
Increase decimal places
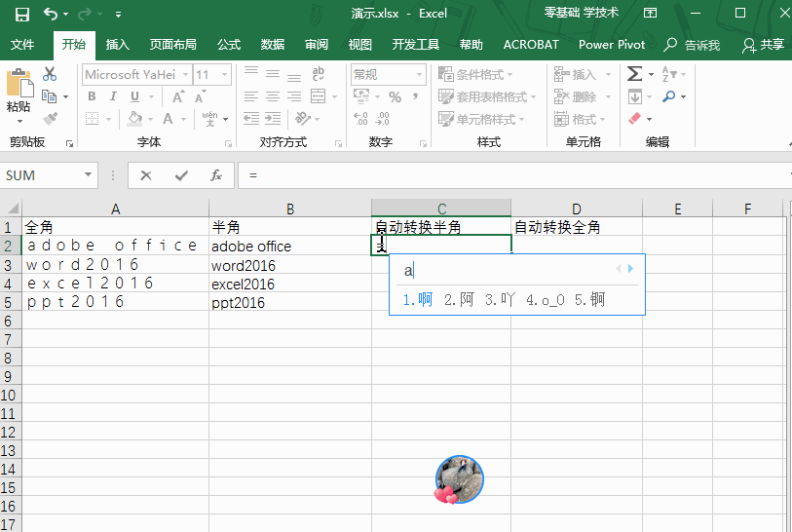point(360,119)
